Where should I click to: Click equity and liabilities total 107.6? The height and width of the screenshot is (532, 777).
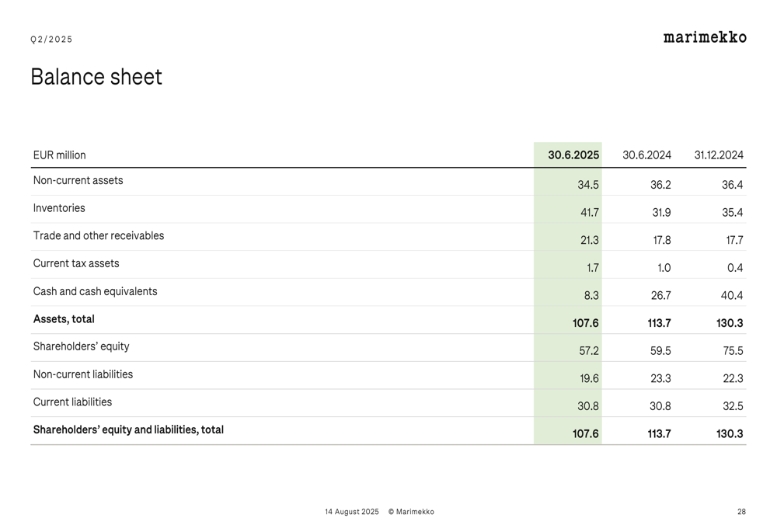[586, 434]
